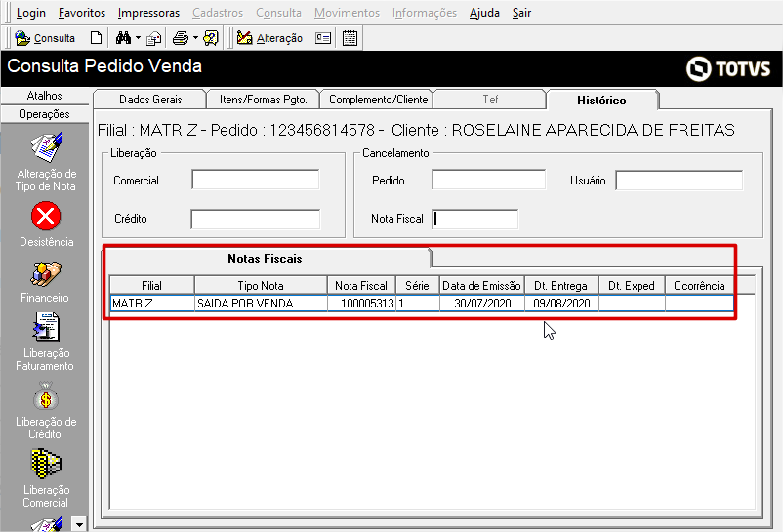Click the calendar icon in toolbar
Screen dimensions: 783x532
click(350, 38)
